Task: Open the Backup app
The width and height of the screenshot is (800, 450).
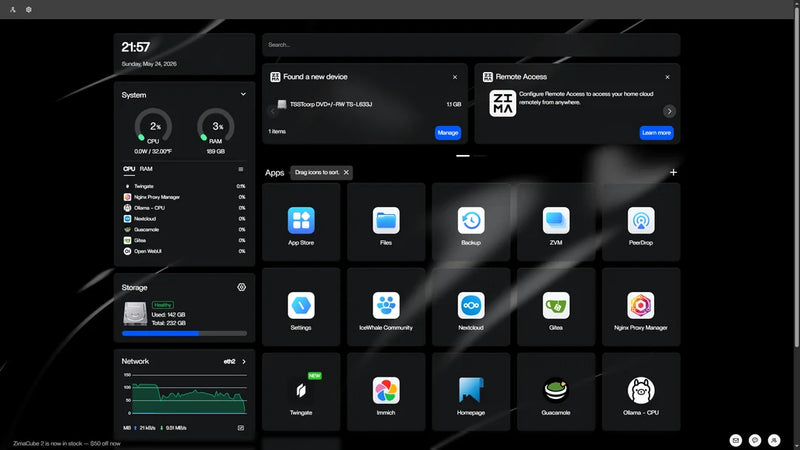Action: pos(471,221)
